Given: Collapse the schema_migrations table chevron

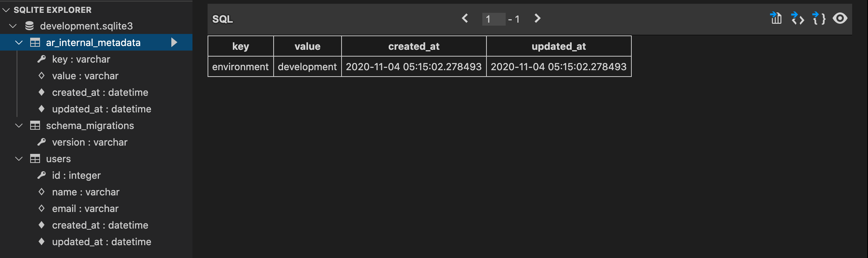Looking at the screenshot, I should 19,126.
